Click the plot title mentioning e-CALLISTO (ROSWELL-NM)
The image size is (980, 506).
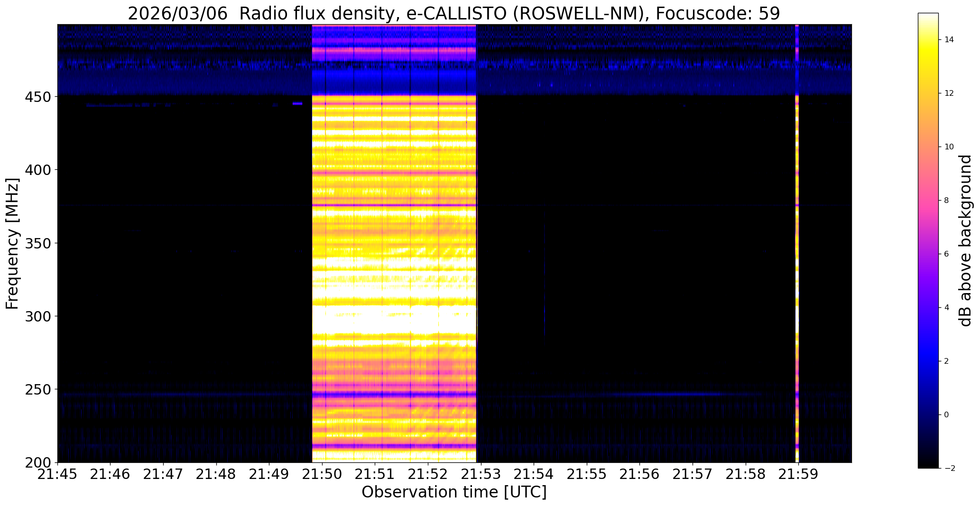454,14
